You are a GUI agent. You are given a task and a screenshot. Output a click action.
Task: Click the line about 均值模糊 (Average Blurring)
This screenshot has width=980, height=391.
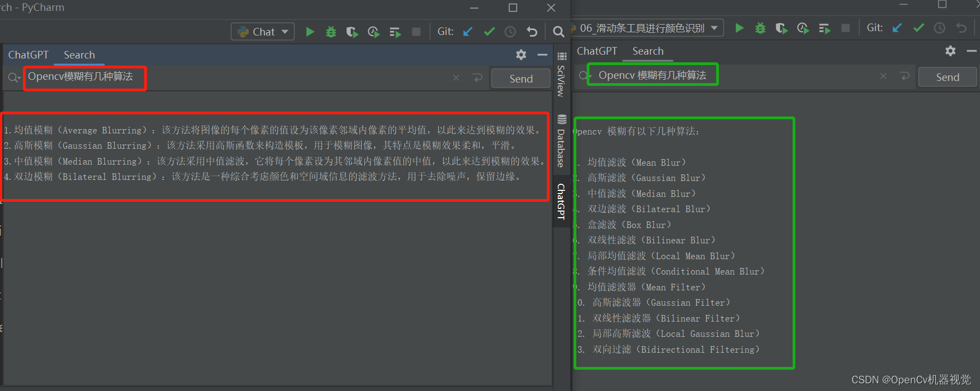pos(273,130)
